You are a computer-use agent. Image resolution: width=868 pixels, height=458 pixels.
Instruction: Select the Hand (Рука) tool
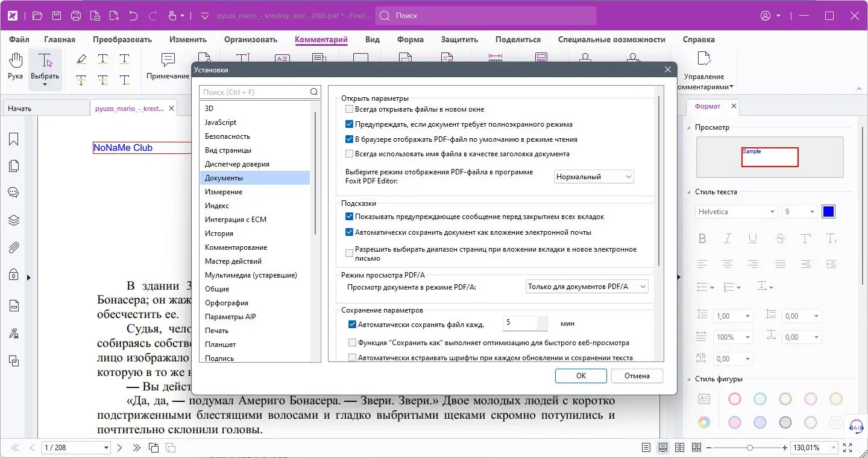15,66
